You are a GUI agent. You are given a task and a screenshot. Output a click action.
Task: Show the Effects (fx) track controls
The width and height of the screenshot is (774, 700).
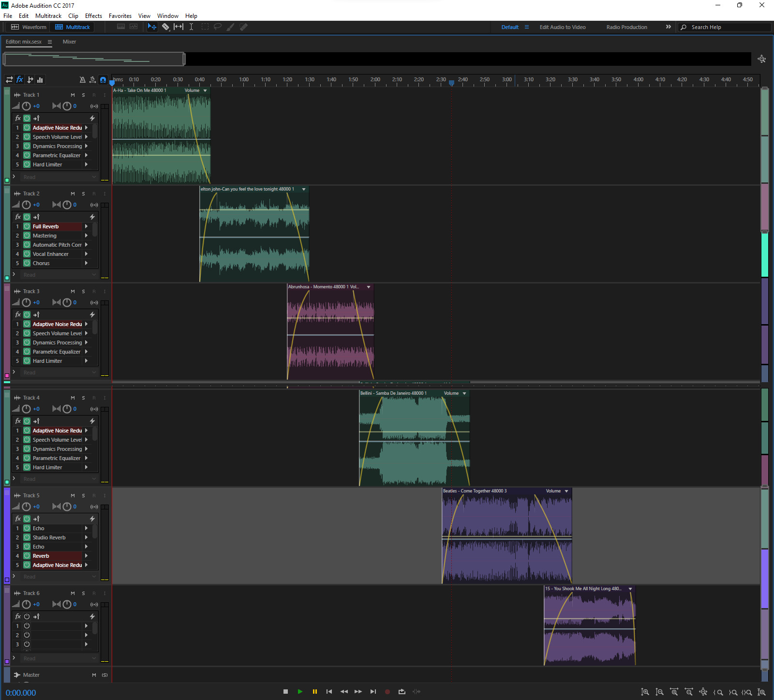20,80
